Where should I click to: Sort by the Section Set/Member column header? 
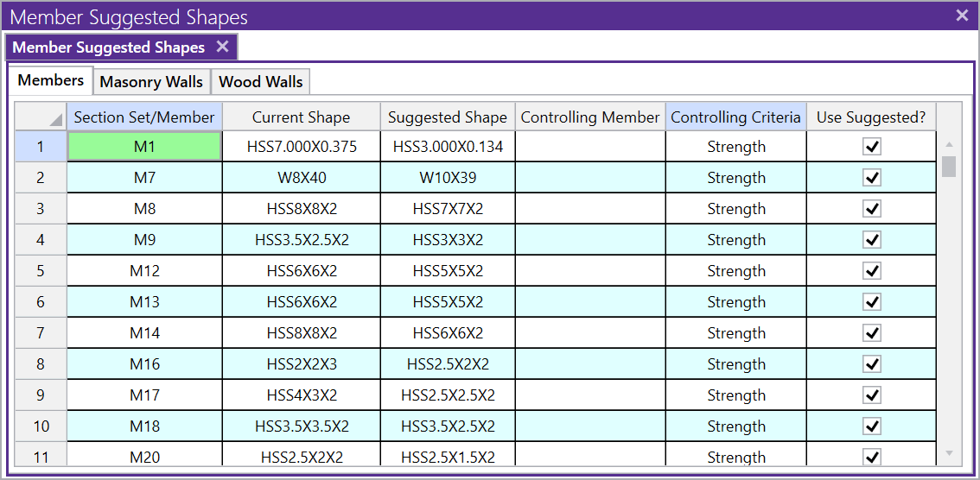point(144,117)
